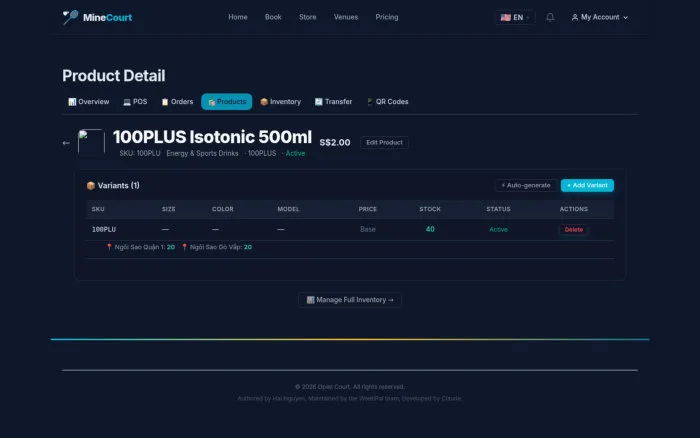Click the S$2.00 price
The width and height of the screenshot is (700, 438).
point(335,142)
